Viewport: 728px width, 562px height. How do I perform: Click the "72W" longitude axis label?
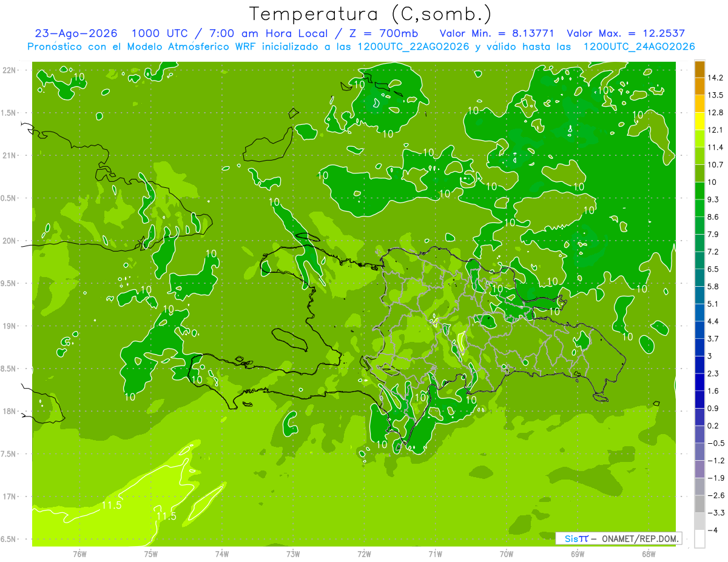364,554
